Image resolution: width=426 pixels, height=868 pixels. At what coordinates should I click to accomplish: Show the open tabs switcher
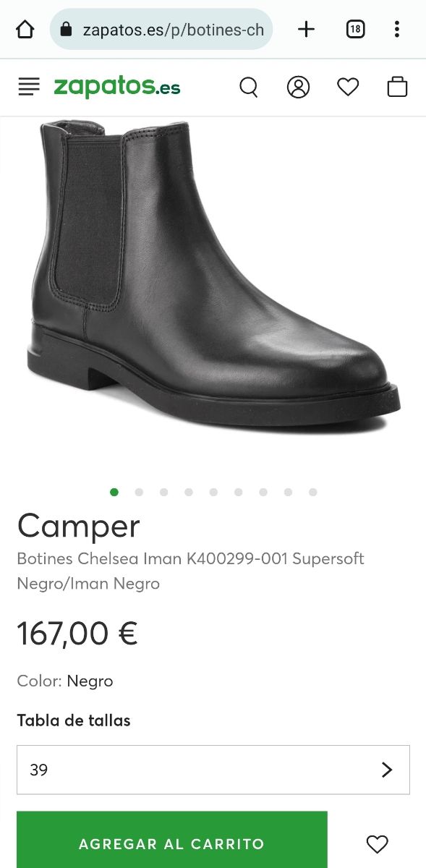(355, 29)
